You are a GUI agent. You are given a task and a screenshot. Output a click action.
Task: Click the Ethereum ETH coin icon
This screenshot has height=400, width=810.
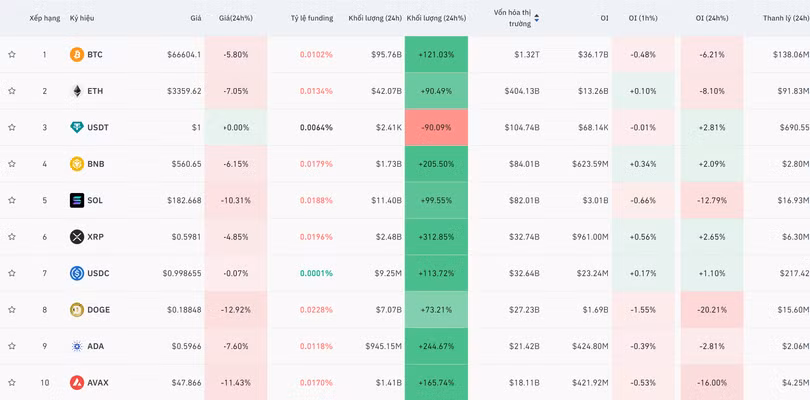pyautogui.click(x=77, y=91)
